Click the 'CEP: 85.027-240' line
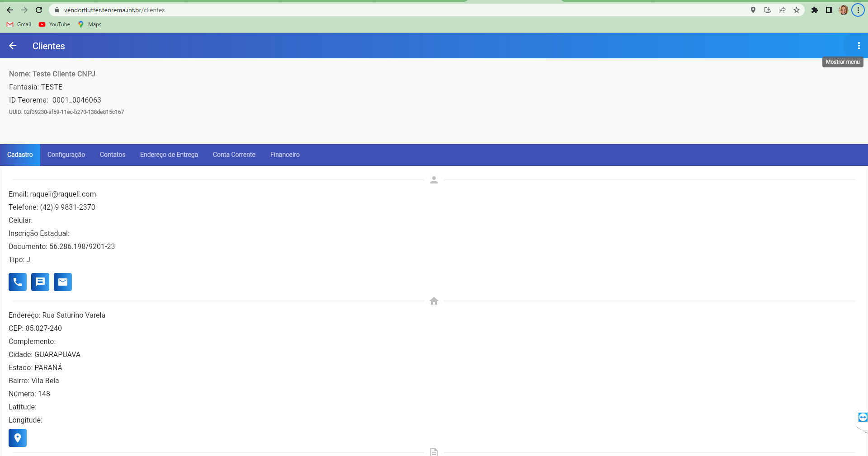Screen dimensions: 868x456 coord(35,328)
